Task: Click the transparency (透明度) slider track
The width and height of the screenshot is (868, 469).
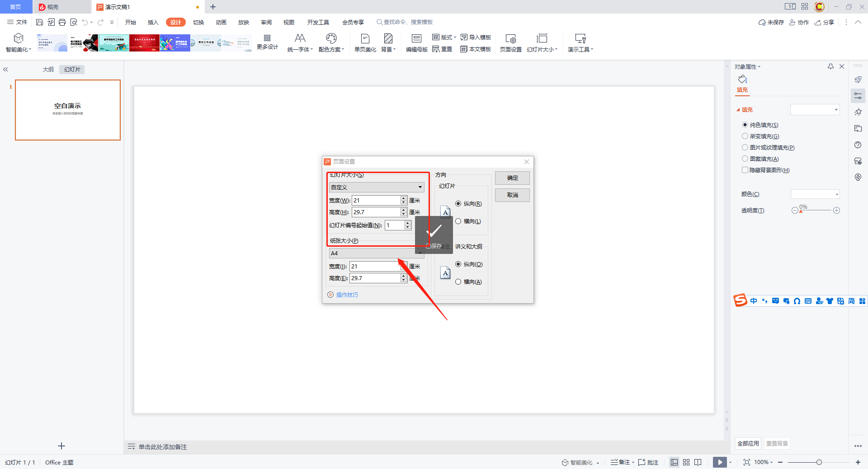Action: pyautogui.click(x=816, y=211)
